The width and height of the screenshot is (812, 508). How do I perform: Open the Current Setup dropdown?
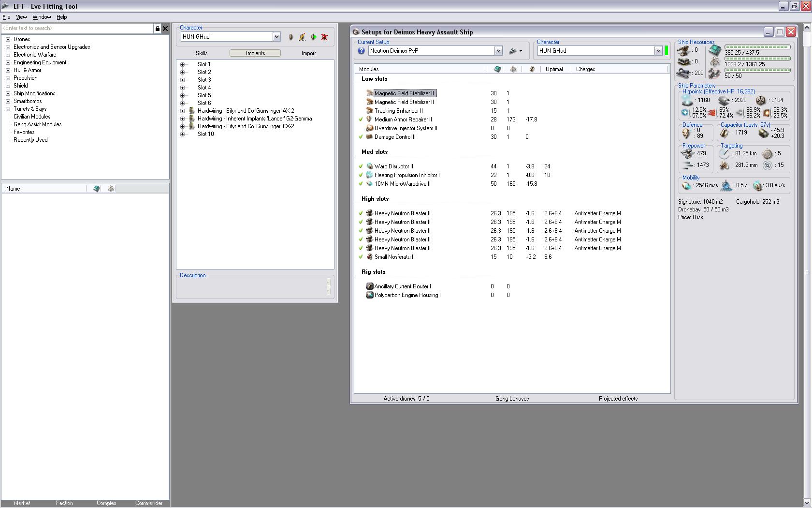click(x=498, y=51)
